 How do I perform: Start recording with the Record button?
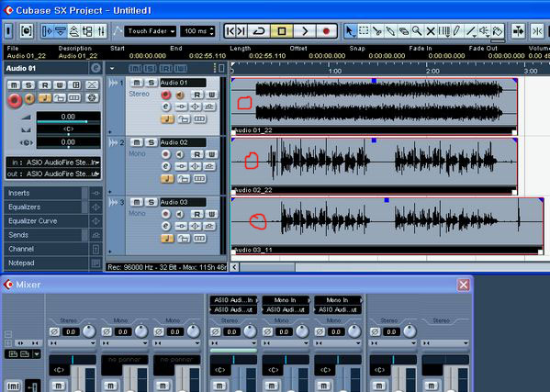click(x=326, y=31)
